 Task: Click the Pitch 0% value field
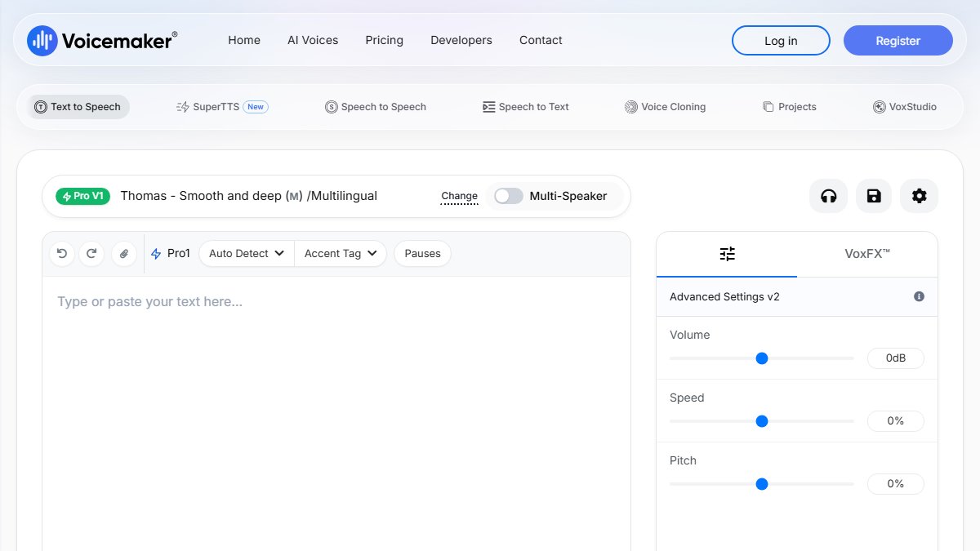[896, 484]
